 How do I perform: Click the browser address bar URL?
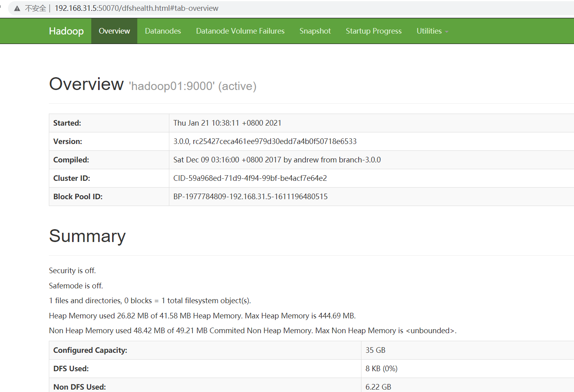click(x=136, y=8)
